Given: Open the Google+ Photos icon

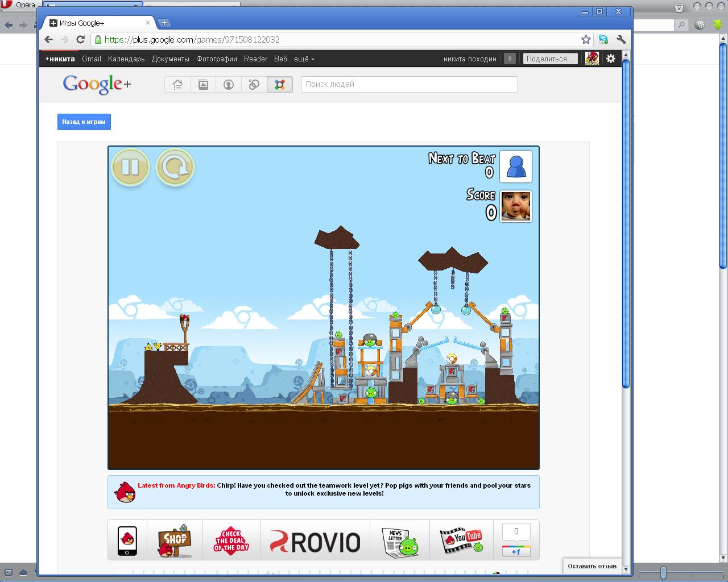Looking at the screenshot, I should (x=203, y=85).
